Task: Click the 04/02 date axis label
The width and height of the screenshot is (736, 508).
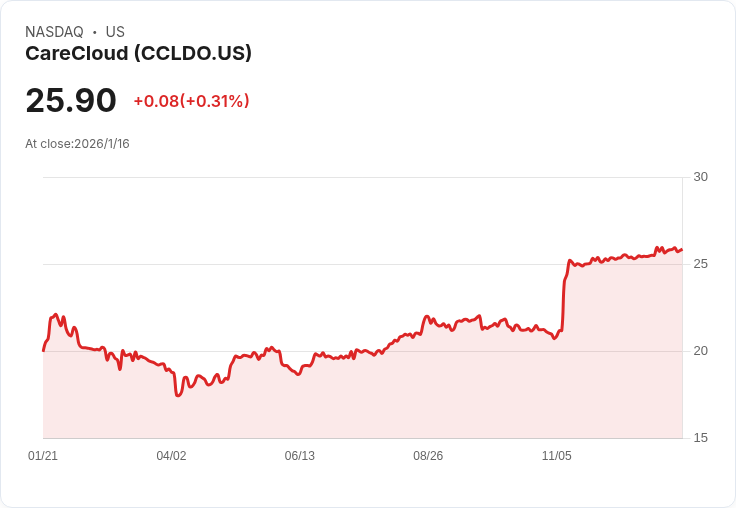Action: pyautogui.click(x=171, y=456)
